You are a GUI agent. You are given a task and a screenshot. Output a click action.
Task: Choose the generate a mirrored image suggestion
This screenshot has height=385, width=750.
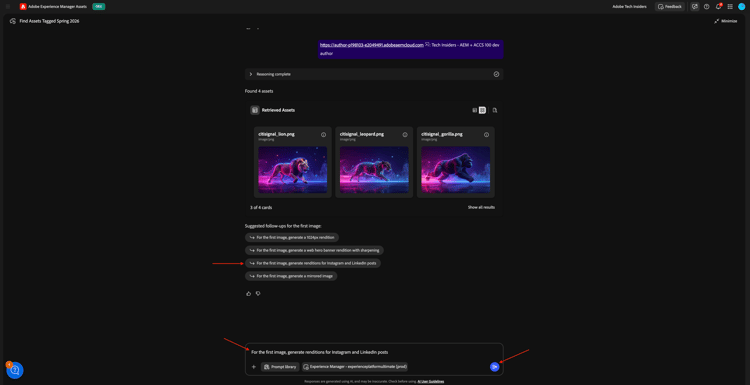click(291, 276)
